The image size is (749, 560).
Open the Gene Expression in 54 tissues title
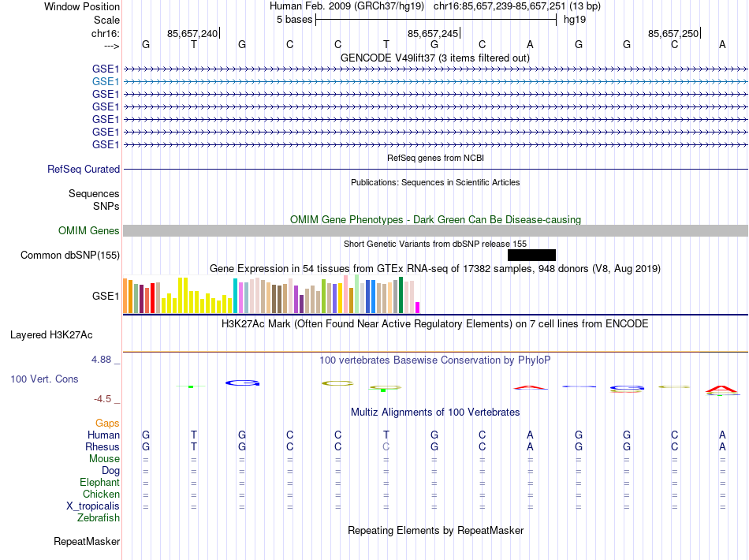tap(435, 268)
